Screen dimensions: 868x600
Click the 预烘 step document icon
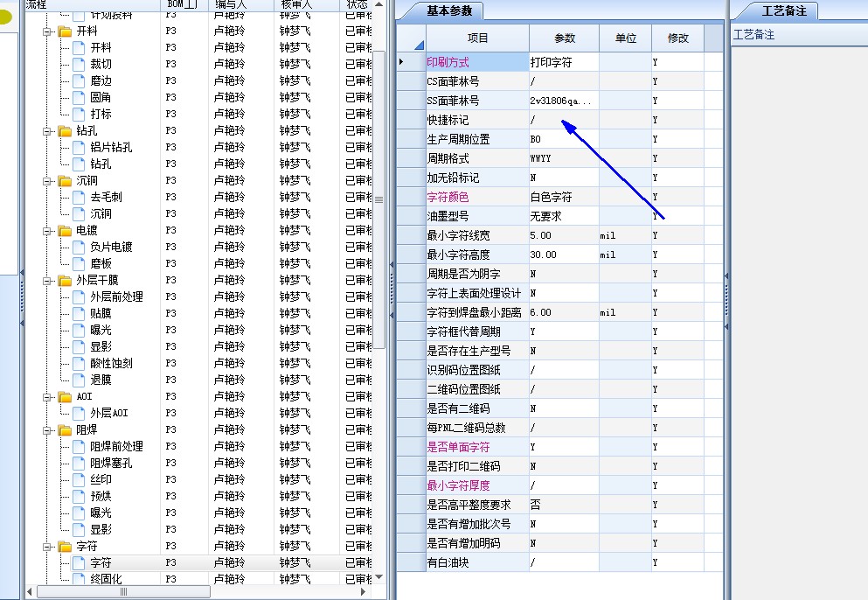pos(80,497)
